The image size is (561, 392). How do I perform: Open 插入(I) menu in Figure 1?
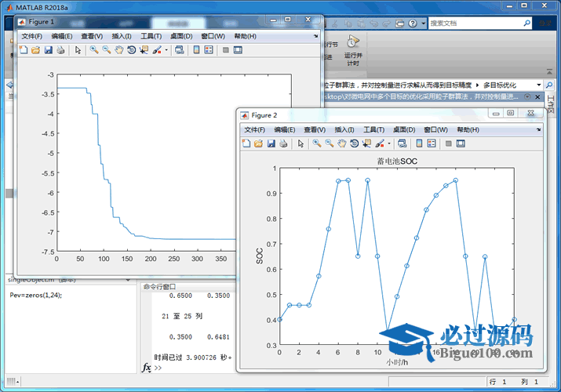pos(122,36)
